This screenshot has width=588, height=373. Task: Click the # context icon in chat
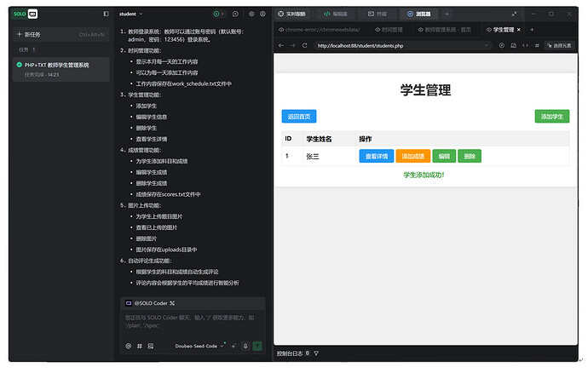(x=140, y=346)
